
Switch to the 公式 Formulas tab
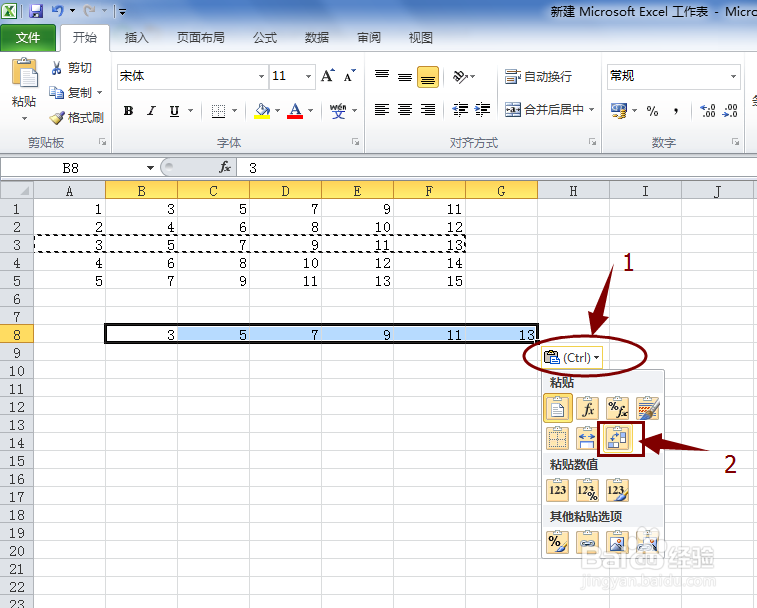coord(265,38)
